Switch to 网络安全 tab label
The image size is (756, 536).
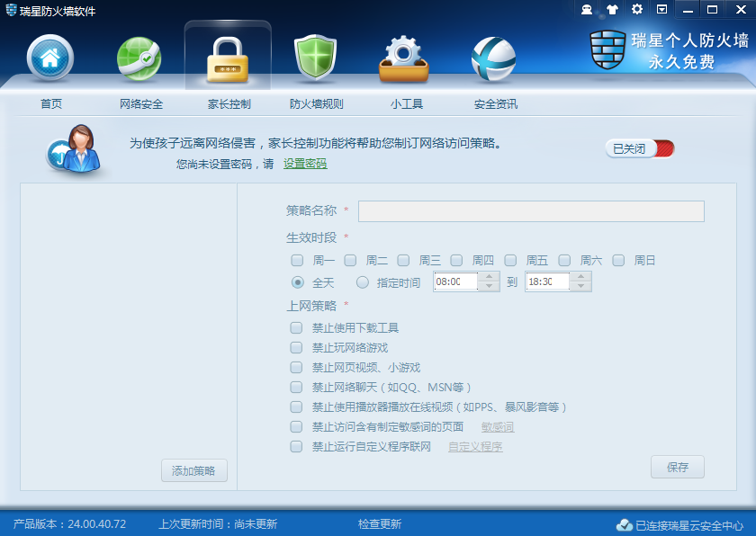[x=141, y=104]
